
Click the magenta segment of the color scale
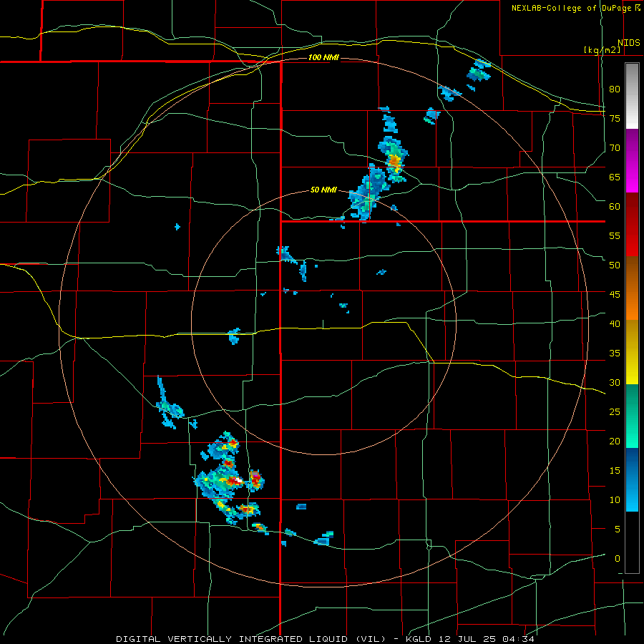pyautogui.click(x=632, y=160)
